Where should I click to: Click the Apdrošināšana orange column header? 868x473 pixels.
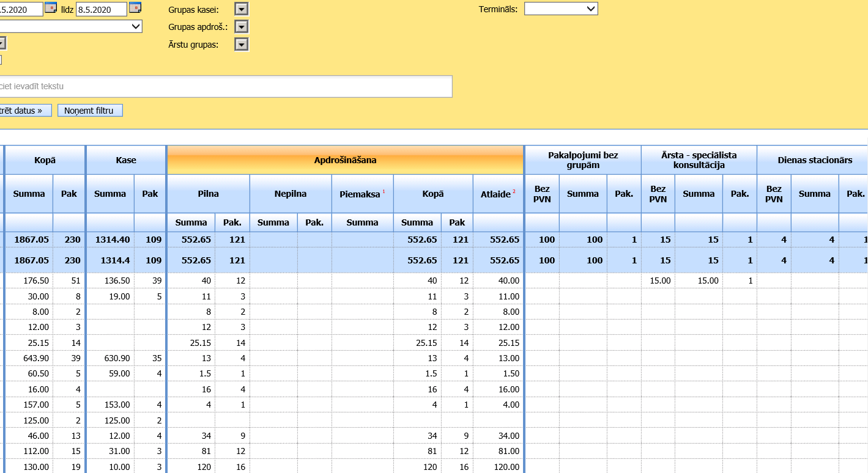point(345,160)
